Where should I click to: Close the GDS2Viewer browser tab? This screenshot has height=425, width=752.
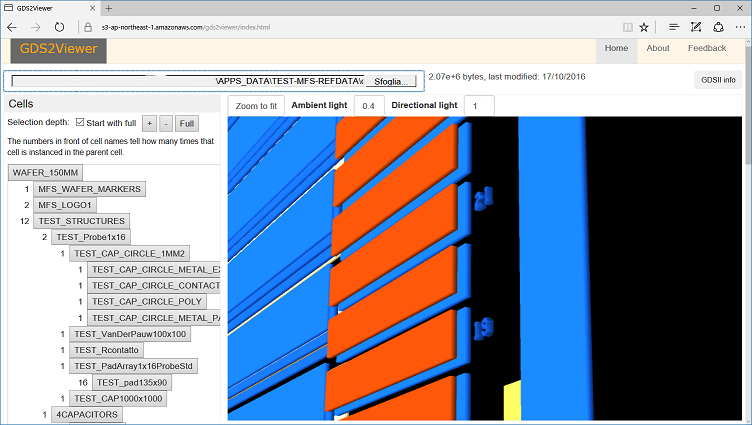click(93, 8)
